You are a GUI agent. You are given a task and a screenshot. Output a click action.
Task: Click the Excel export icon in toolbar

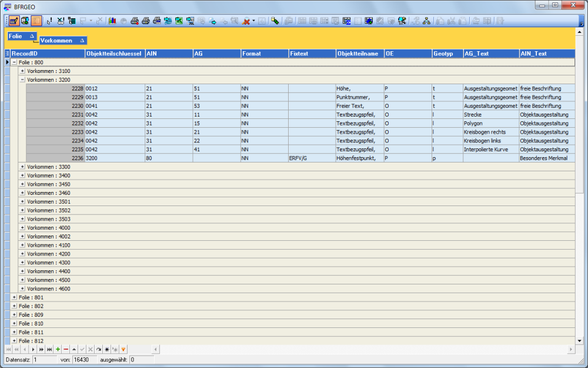[179, 21]
